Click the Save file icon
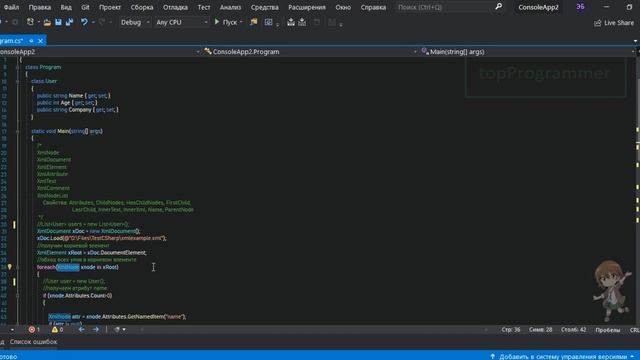This screenshot has width=640, height=360. tap(58, 22)
